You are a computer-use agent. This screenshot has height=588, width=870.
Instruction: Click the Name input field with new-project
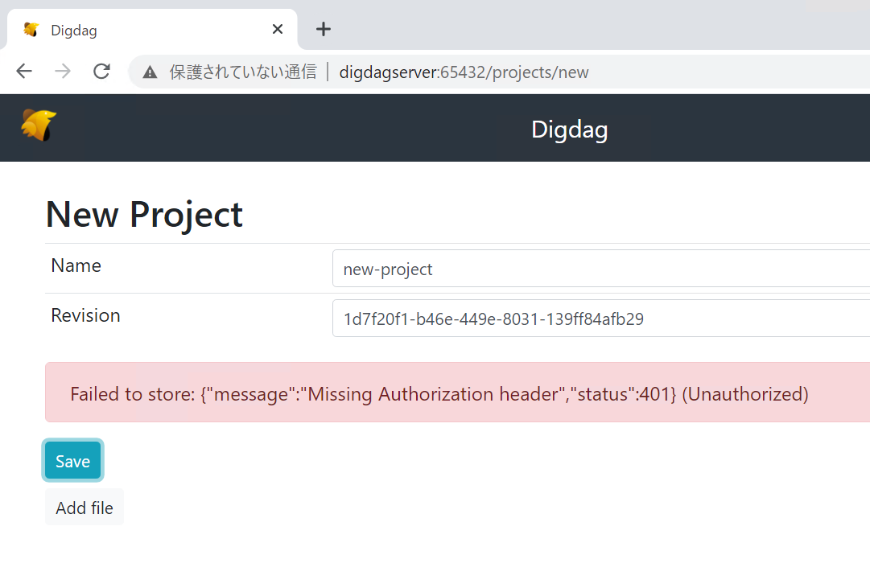(601, 269)
